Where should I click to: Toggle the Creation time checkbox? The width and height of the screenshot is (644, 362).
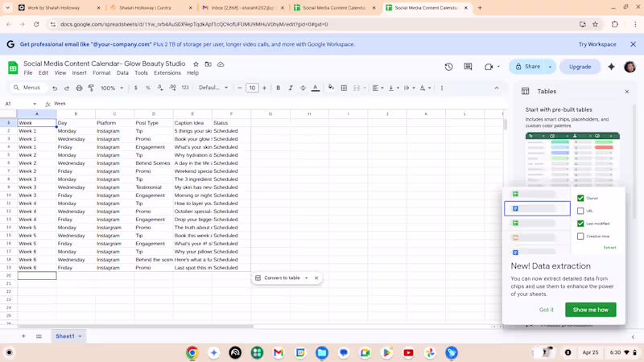580,237
